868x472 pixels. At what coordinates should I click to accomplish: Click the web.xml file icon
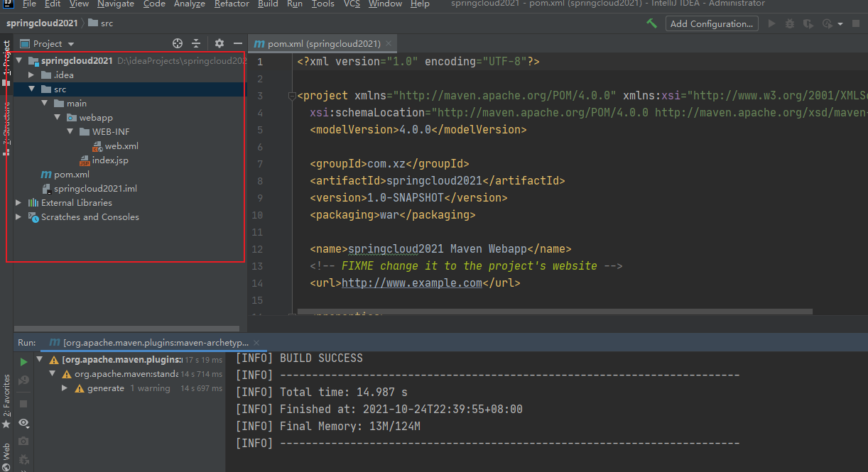(x=97, y=146)
